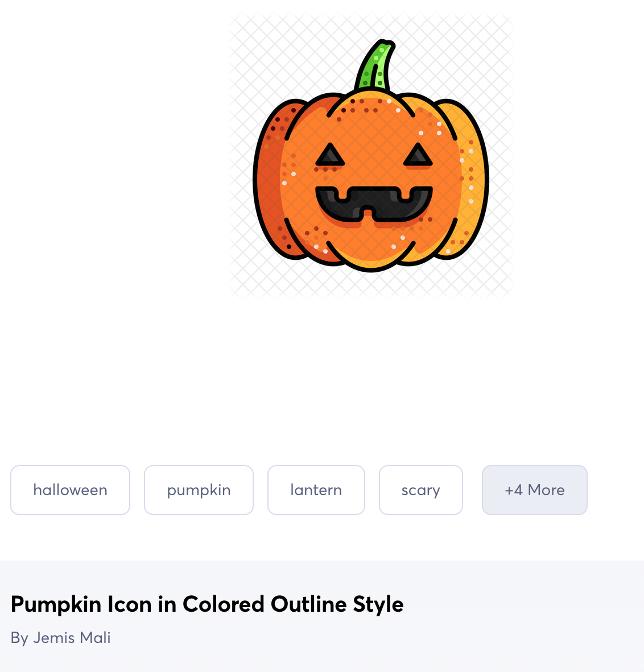Click the "Pumpkin Icon in Colored Outline Style" title

(207, 604)
